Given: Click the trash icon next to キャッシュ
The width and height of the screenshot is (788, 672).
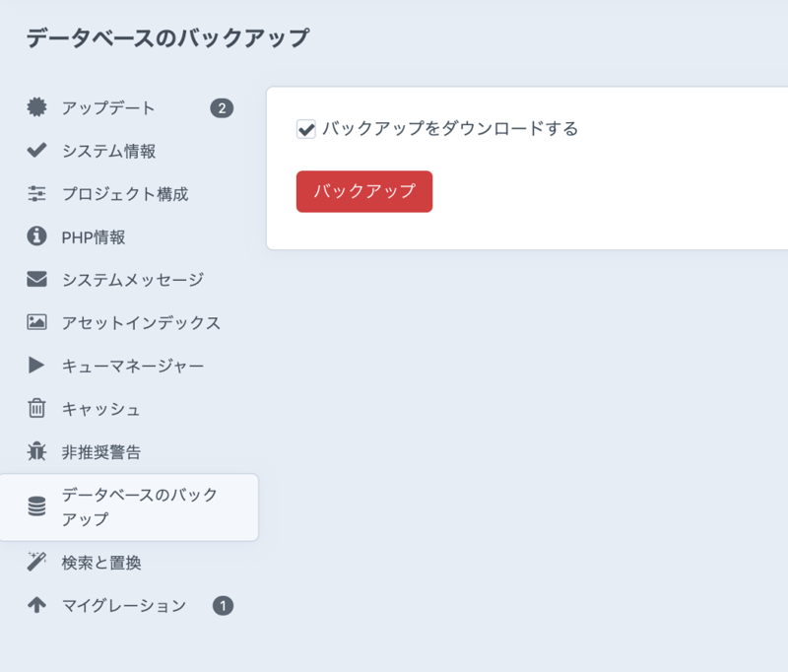Looking at the screenshot, I should [34, 408].
